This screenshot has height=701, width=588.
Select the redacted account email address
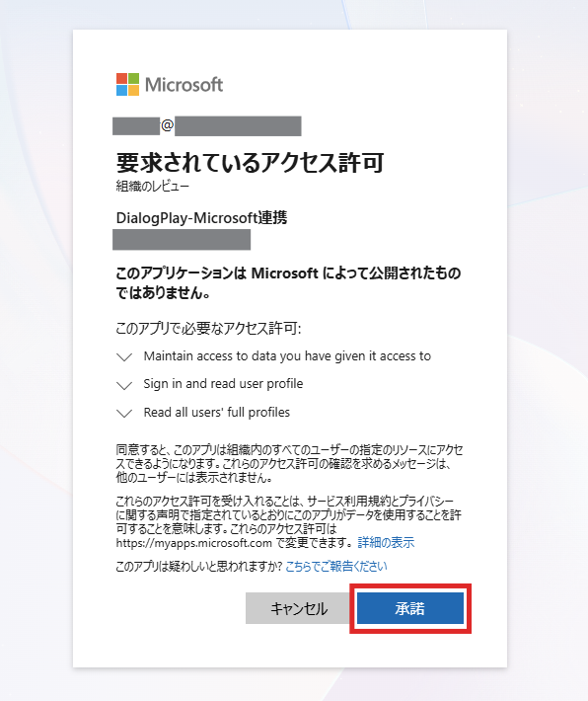pyautogui.click(x=207, y=126)
